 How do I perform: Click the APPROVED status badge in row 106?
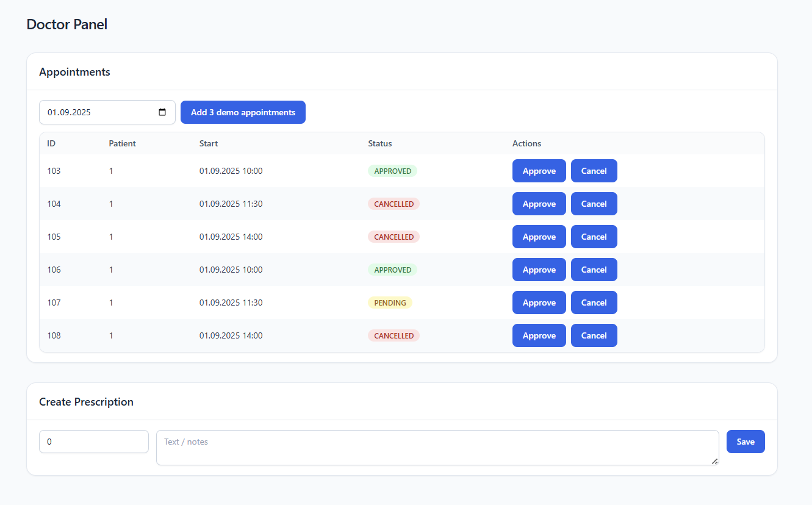pos(393,270)
